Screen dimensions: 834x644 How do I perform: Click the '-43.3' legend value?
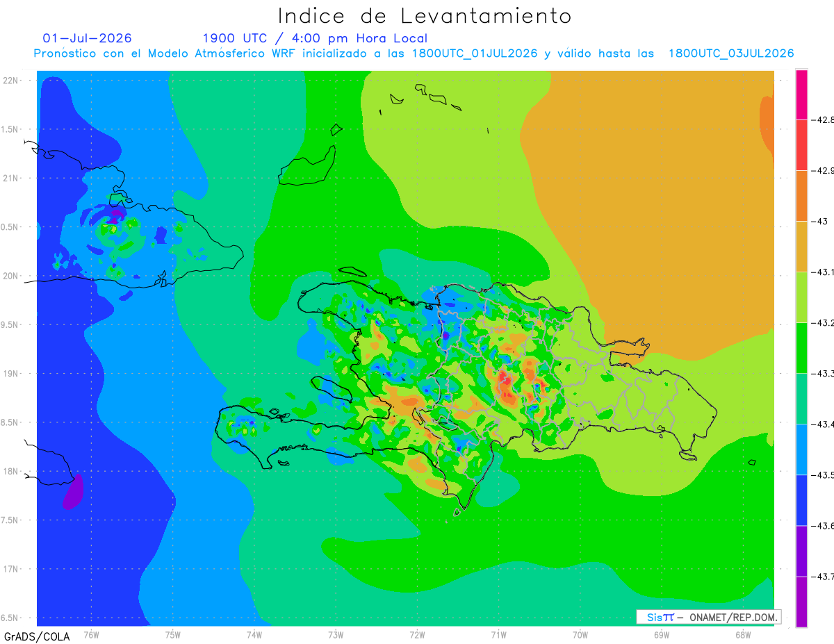(822, 374)
